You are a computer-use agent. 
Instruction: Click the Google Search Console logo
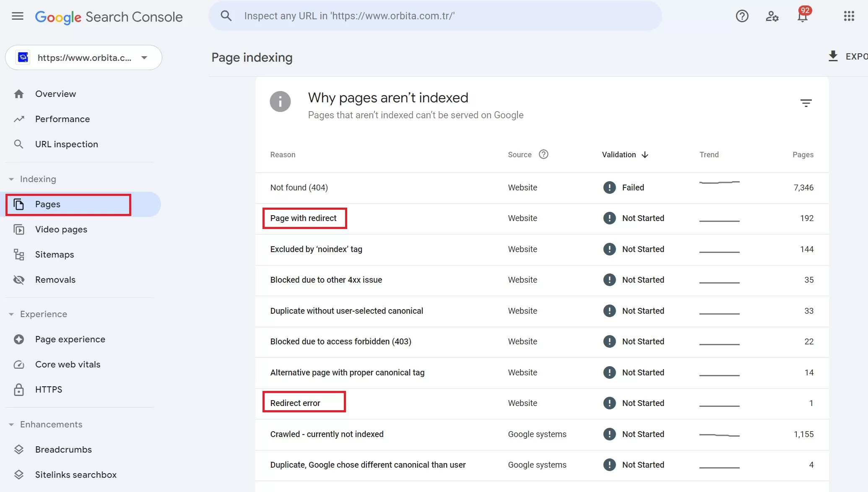point(109,17)
